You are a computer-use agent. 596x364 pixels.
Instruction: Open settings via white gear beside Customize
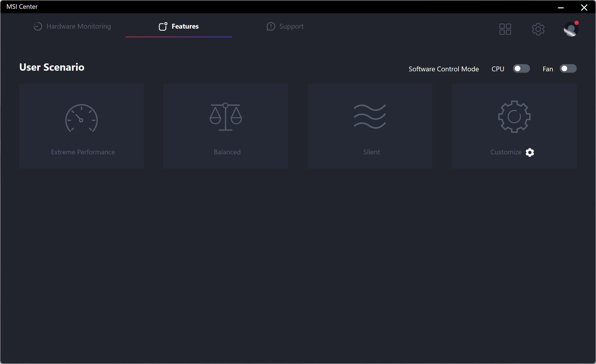point(530,152)
